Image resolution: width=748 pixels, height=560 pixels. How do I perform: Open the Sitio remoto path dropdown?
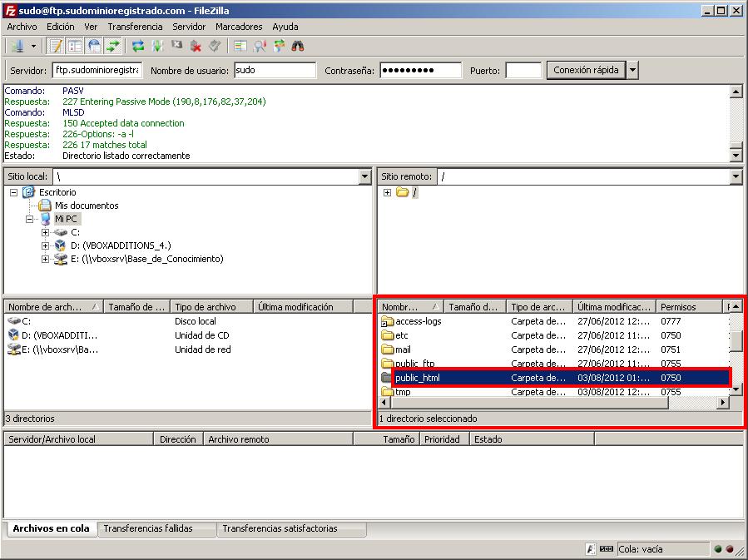(736, 176)
